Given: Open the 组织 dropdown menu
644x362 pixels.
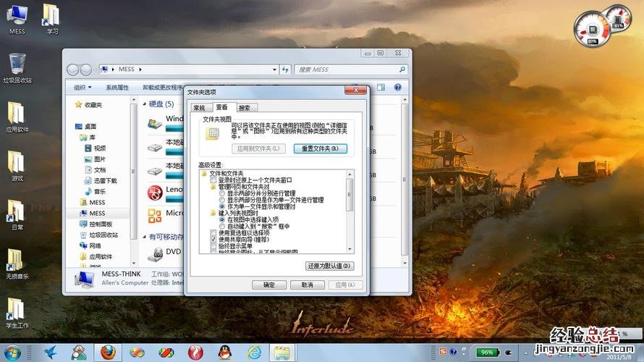Looking at the screenshot, I should 82,88.
